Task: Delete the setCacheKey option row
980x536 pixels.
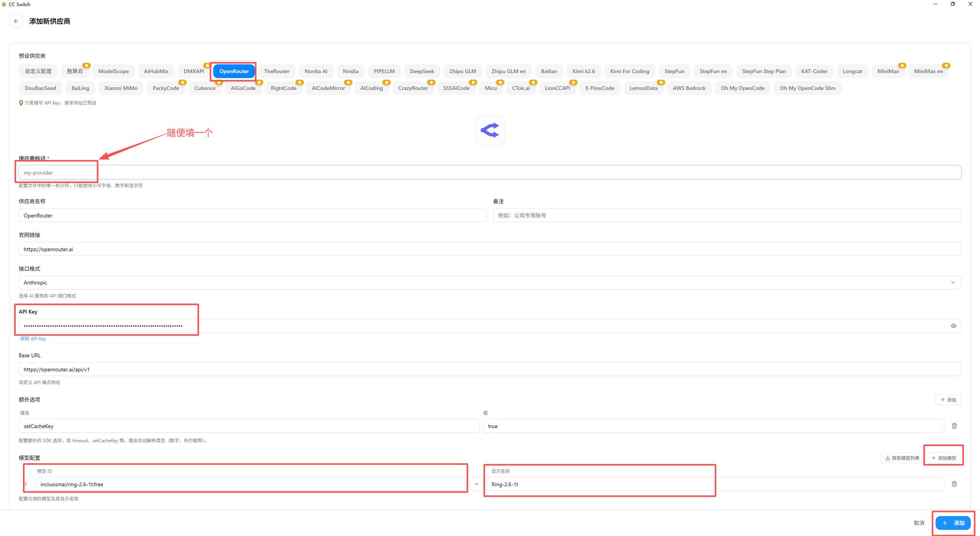Action: pos(954,426)
